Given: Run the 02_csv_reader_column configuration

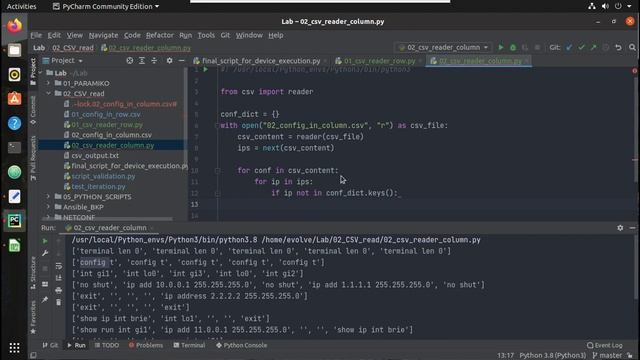Looking at the screenshot, I should coord(501,47).
